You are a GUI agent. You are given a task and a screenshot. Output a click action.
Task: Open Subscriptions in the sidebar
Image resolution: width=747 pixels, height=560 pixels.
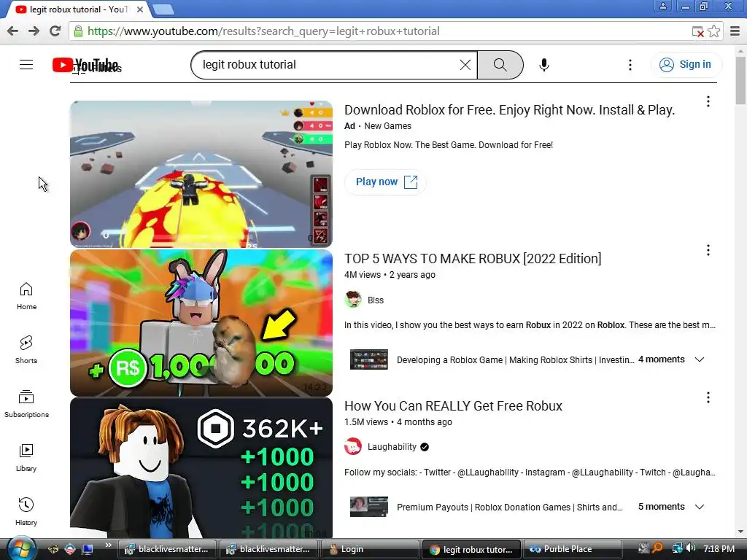click(26, 404)
